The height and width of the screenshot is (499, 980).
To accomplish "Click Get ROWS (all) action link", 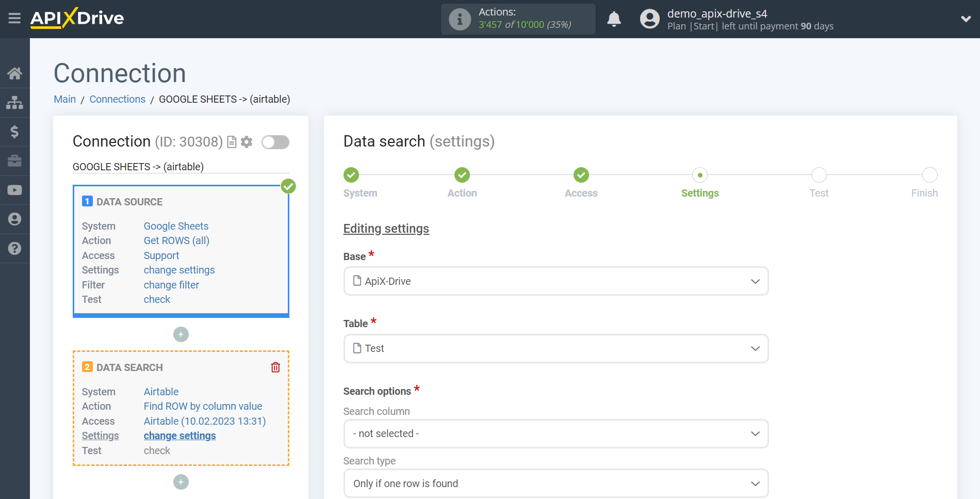I will (x=176, y=240).
